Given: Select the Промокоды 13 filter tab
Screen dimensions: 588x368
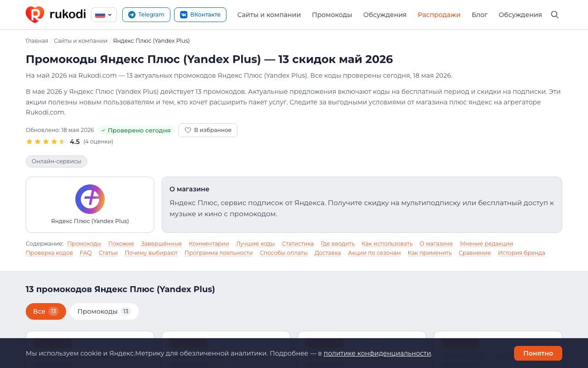Looking at the screenshot, I should point(104,311).
